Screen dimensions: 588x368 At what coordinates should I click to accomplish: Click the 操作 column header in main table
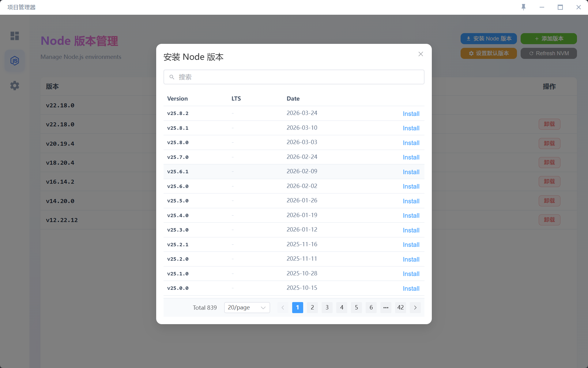pos(549,86)
